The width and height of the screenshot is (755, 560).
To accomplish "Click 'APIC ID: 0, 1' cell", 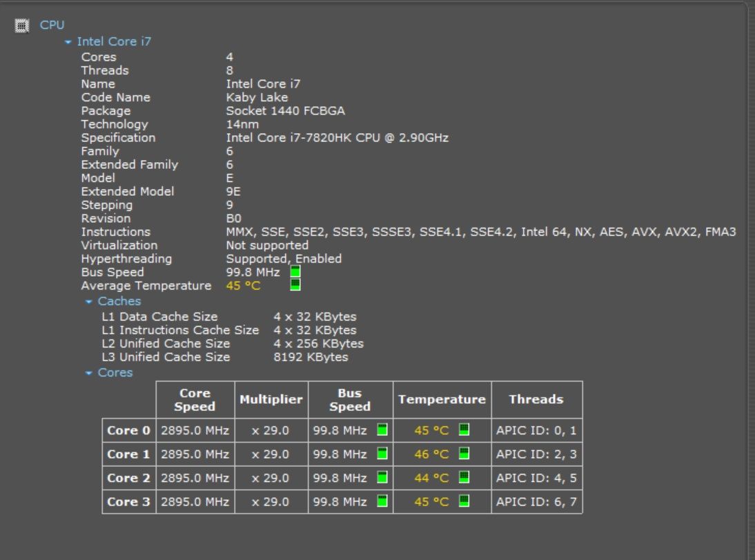I will point(536,430).
